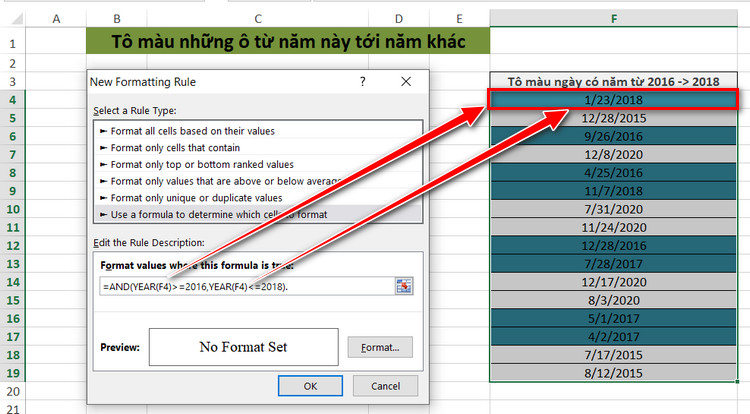Select 'Use a formula to determine which cells to format'
750x414 pixels.
point(258,214)
